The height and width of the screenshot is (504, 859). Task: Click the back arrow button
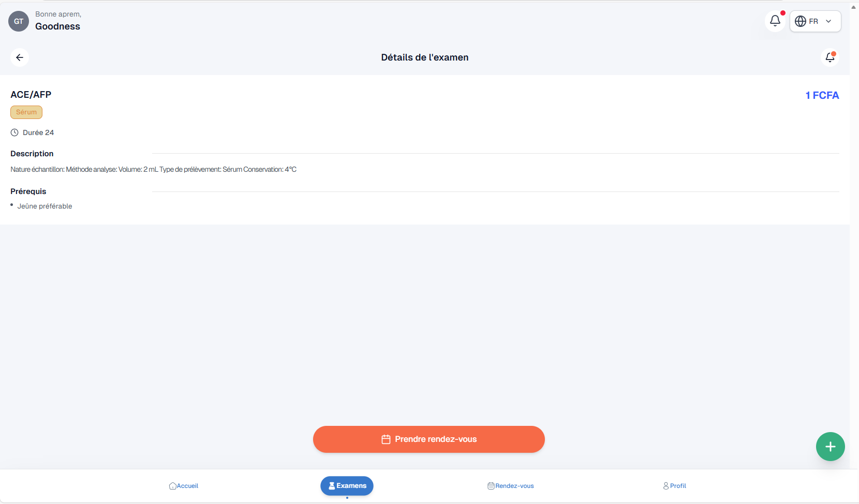20,57
